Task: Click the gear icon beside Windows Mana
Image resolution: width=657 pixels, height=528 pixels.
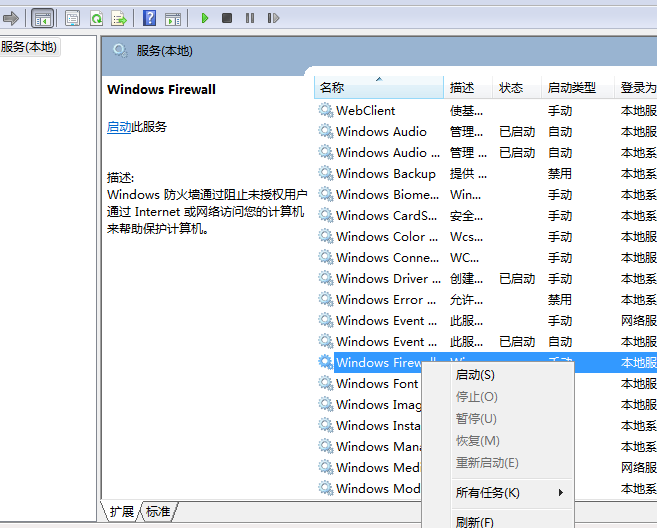Action: click(x=326, y=446)
